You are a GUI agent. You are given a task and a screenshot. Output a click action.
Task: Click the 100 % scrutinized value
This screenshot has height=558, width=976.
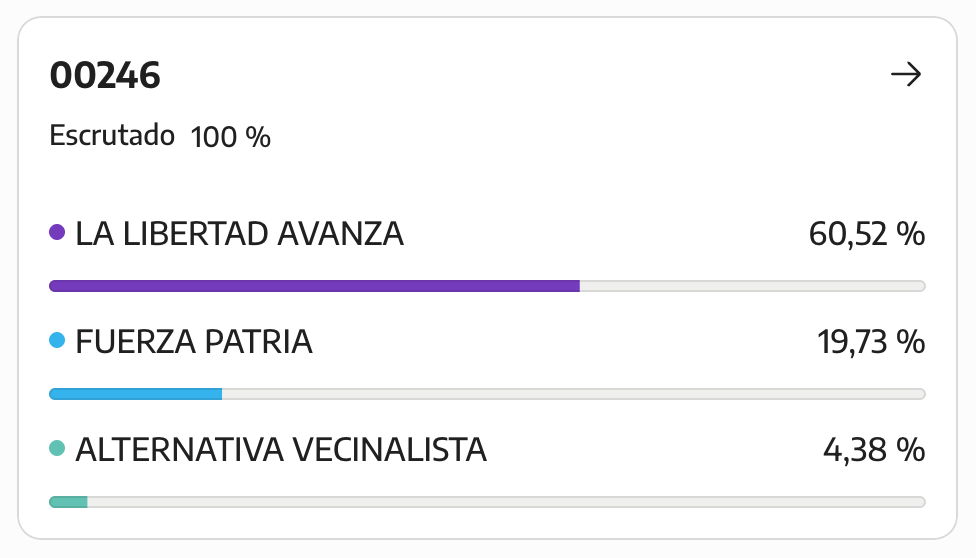pyautogui.click(x=230, y=137)
